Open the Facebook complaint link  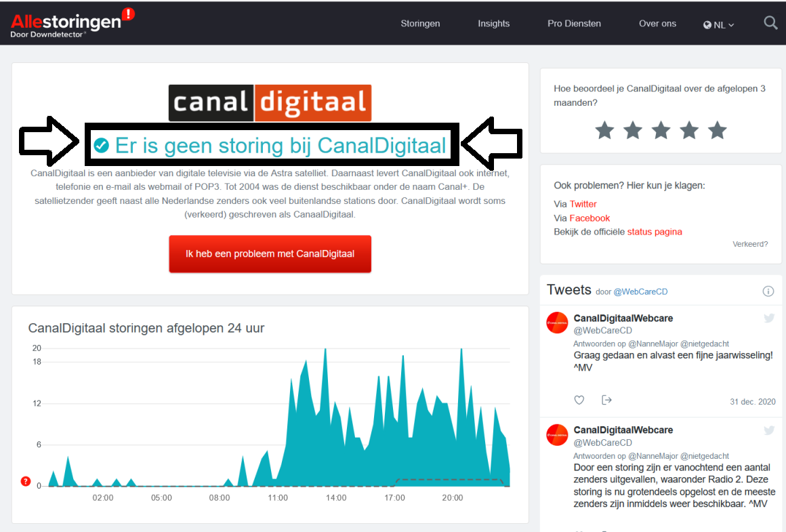click(589, 218)
